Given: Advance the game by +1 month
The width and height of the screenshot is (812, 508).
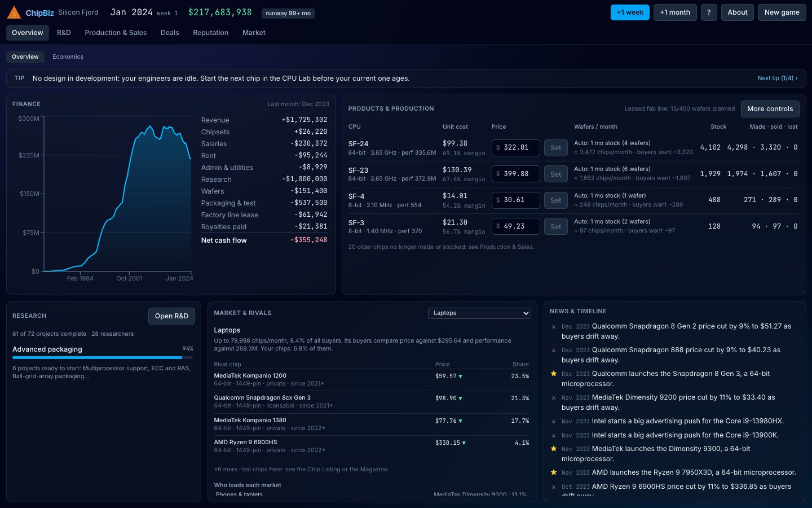Looking at the screenshot, I should point(675,12).
